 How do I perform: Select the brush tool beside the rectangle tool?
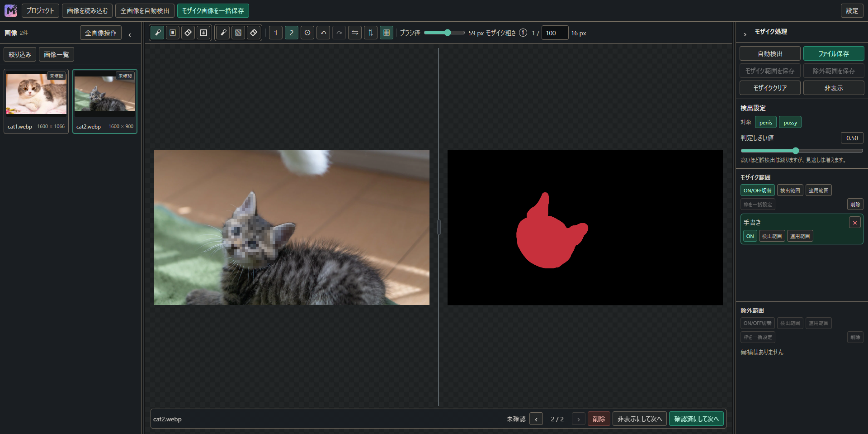157,33
